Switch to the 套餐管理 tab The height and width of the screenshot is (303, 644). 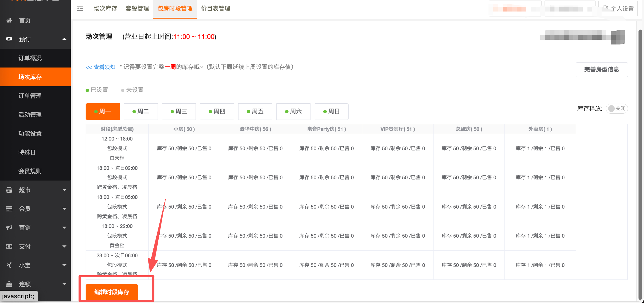(137, 9)
